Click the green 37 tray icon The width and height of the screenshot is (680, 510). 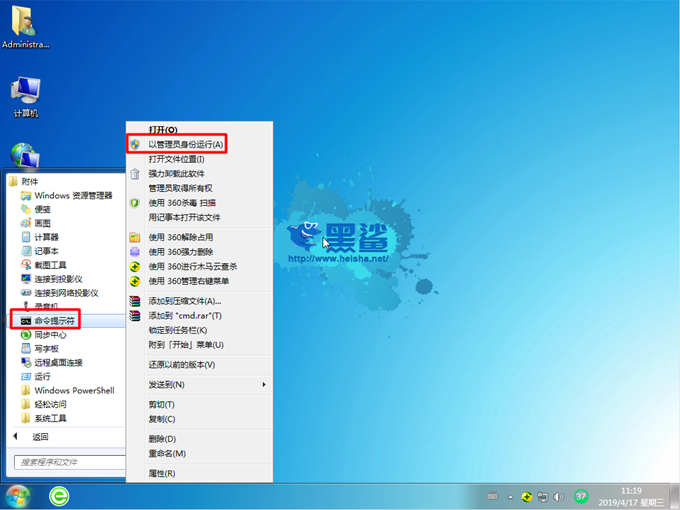pos(582,496)
